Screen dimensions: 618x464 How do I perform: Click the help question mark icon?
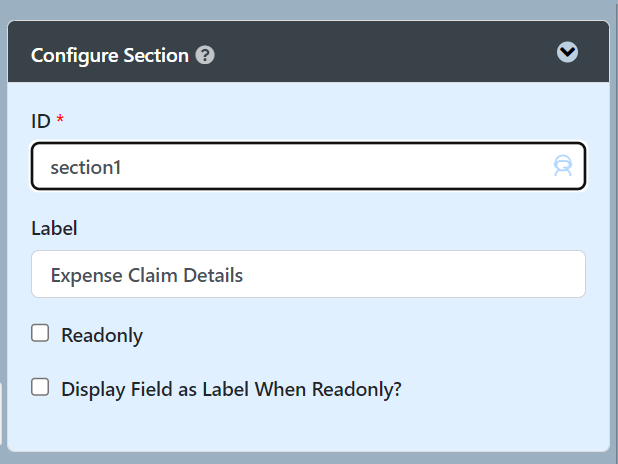(205, 55)
